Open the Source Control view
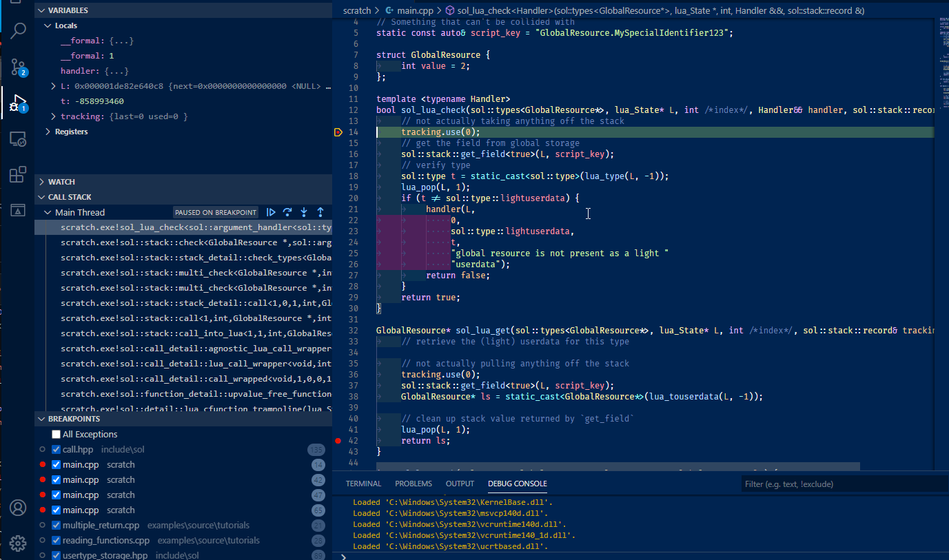 click(17, 68)
